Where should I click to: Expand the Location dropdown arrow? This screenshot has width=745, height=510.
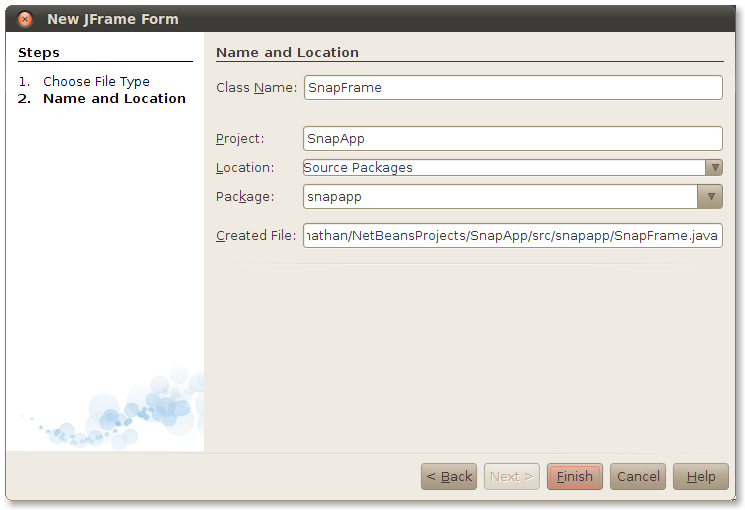pyautogui.click(x=713, y=168)
